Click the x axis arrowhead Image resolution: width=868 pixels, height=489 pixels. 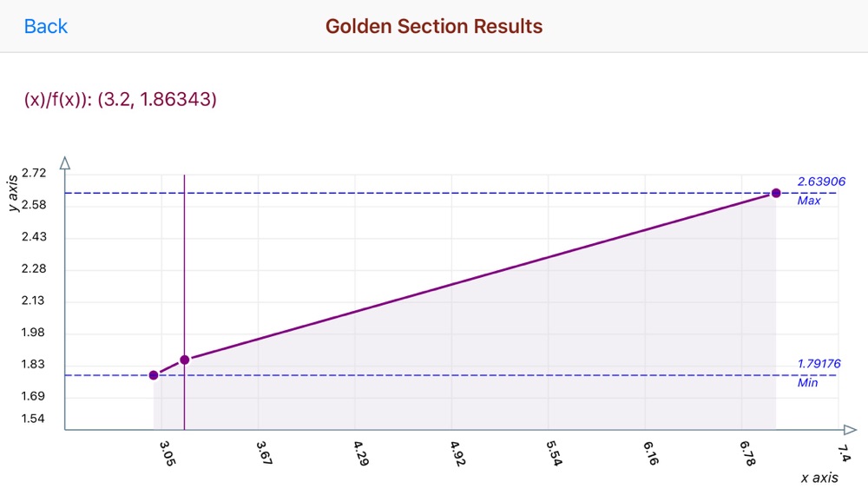[851, 429]
